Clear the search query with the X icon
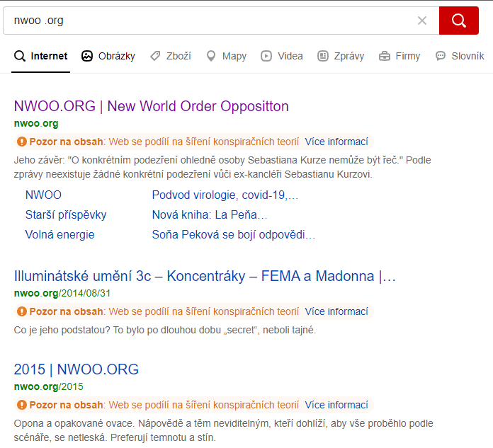The image size is (493, 448). [422, 21]
